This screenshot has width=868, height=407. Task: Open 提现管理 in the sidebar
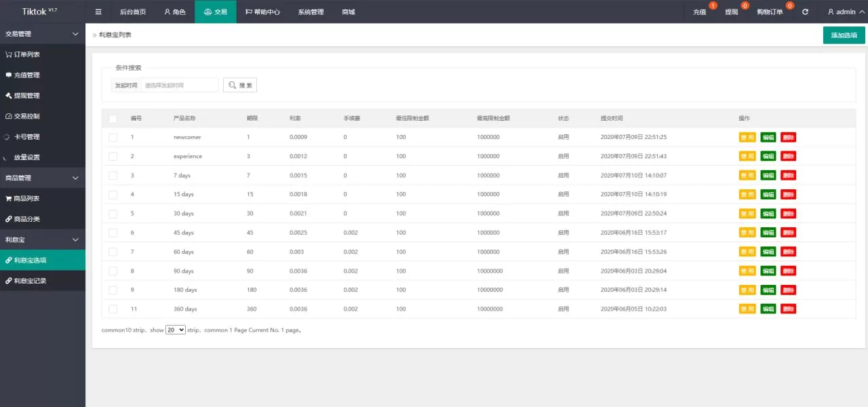23,96
